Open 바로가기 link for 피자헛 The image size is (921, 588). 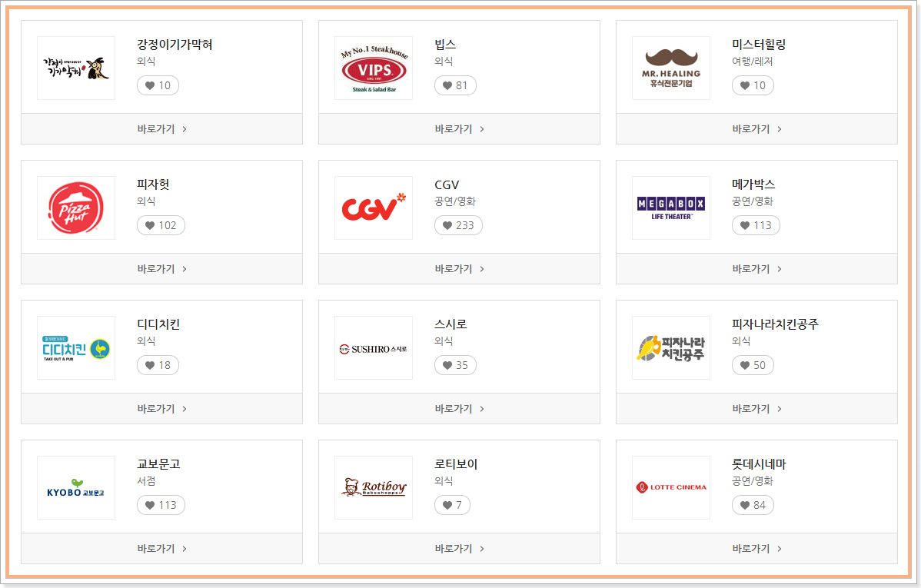coord(161,268)
